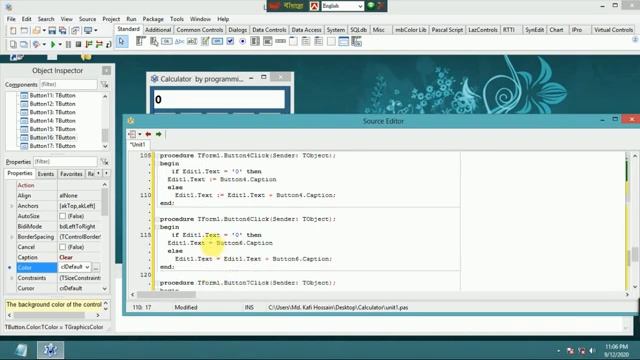Open the Run button dropdown arrow
Screen dimensions: 640x360
point(60,44)
